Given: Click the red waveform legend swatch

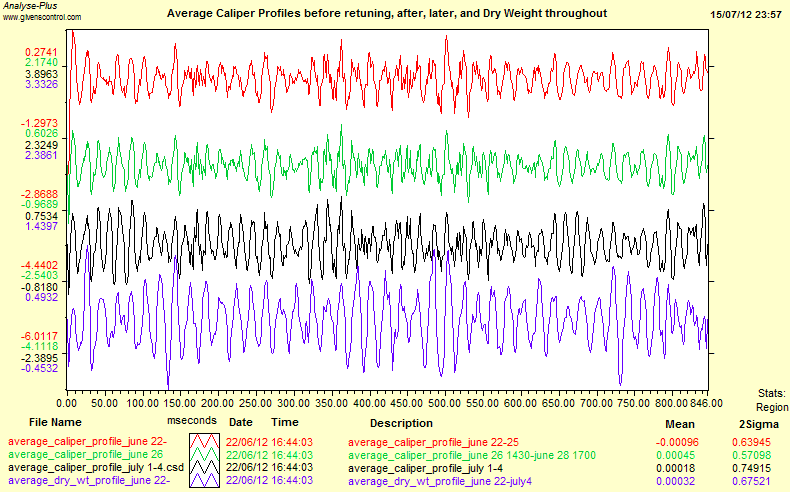Looking at the screenshot, I should [x=205, y=442].
